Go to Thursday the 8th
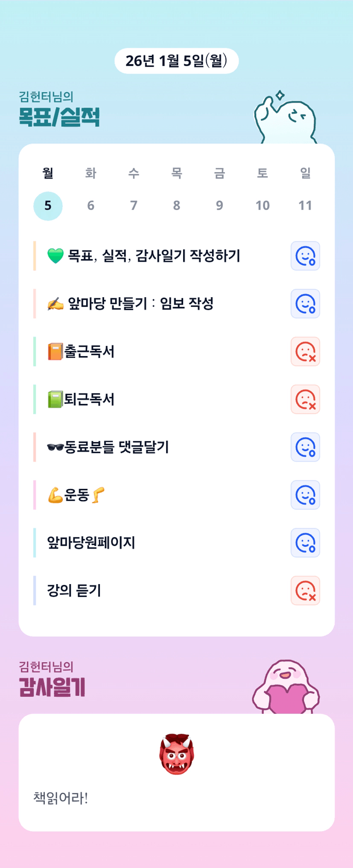353x868 pixels. coord(177,206)
